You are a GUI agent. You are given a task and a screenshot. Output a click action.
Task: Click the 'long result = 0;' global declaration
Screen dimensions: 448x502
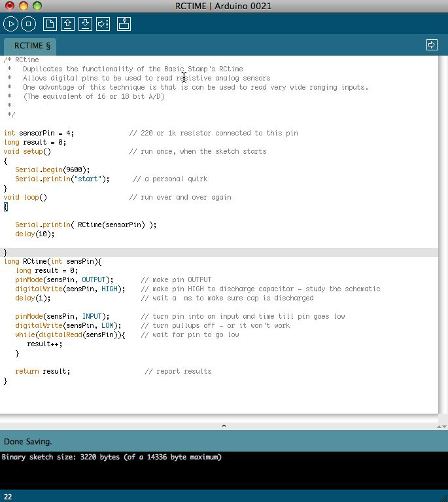35,142
